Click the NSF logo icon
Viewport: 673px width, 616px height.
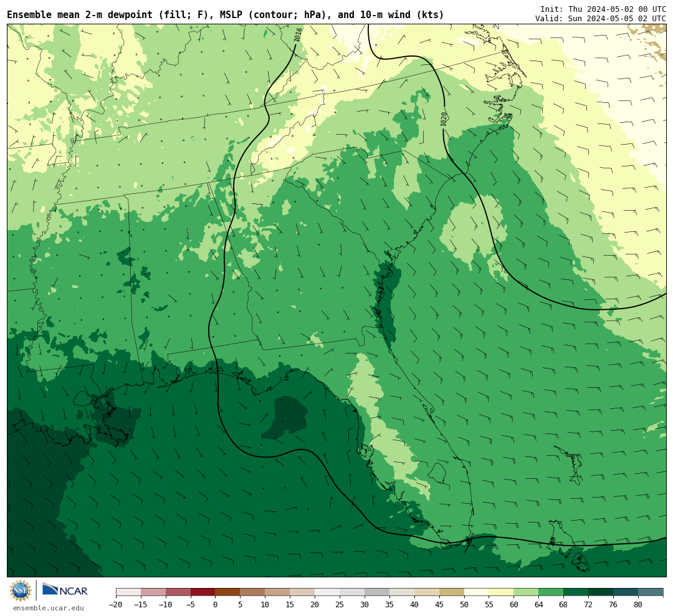[21, 590]
